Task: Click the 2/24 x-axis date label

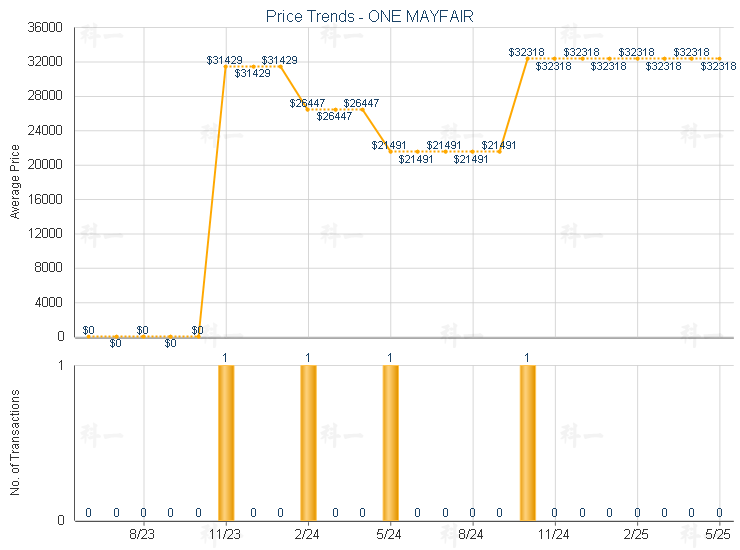Action: click(x=308, y=535)
